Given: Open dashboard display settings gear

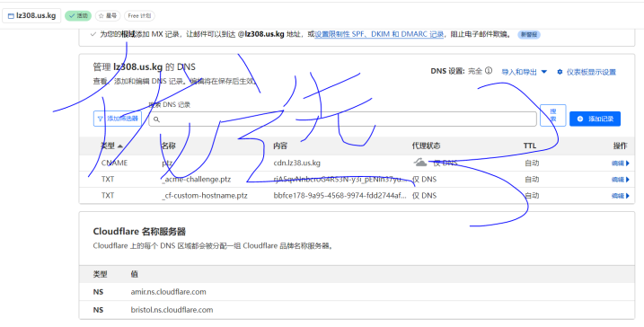Looking at the screenshot, I should [x=587, y=72].
